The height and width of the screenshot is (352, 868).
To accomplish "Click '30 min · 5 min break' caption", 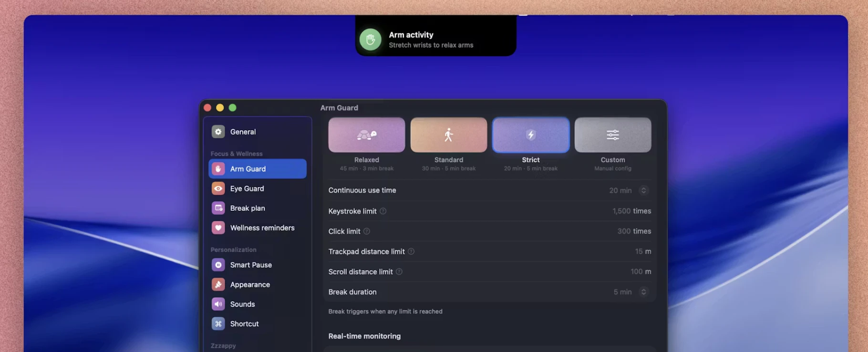I will (449, 168).
